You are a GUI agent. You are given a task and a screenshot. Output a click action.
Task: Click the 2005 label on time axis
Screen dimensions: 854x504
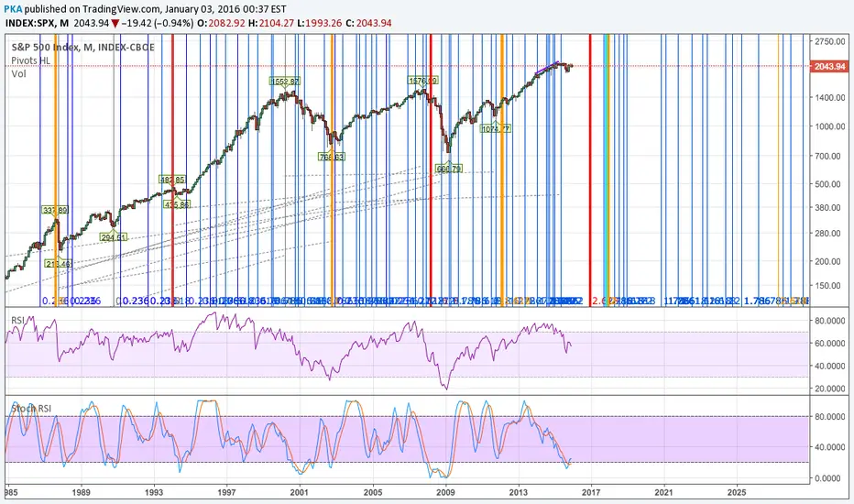pos(373,493)
